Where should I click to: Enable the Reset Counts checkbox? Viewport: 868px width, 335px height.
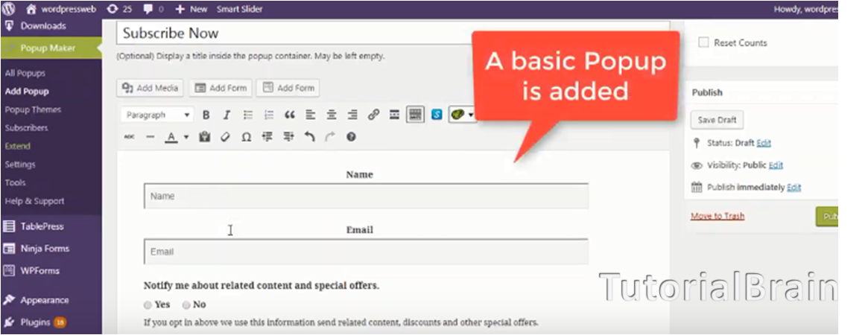pos(703,42)
